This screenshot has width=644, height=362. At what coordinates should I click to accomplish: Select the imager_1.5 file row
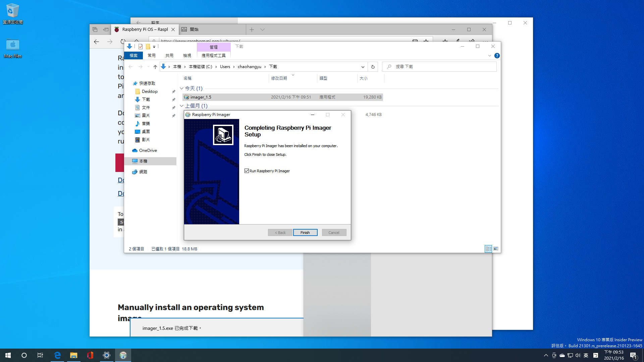pyautogui.click(x=235, y=97)
